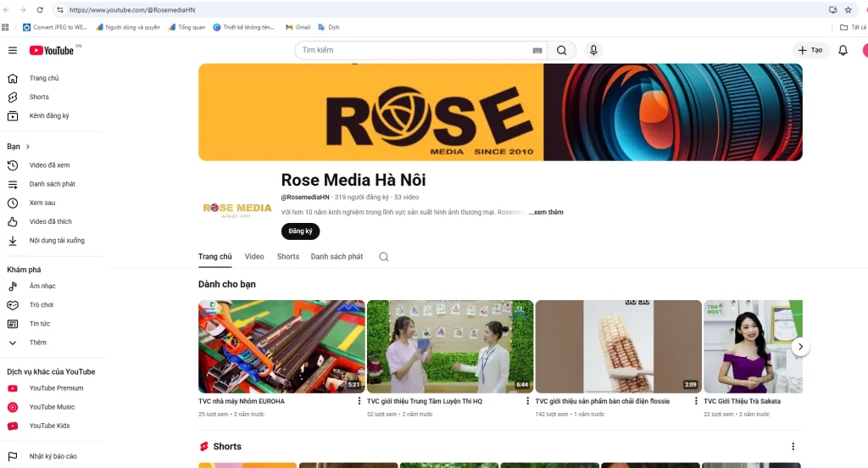
Task: Open Tất cả bookmarks folder
Action: (854, 27)
